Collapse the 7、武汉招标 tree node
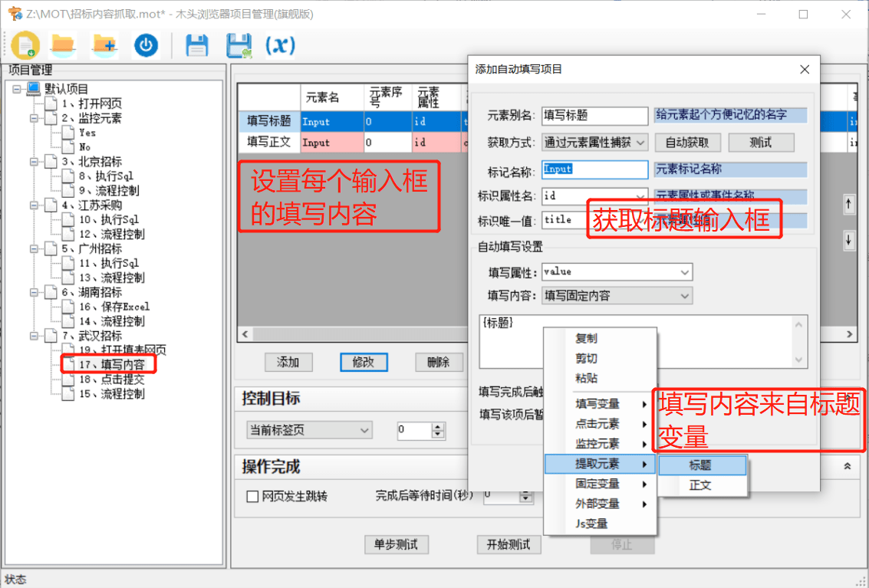This screenshot has height=588, width=869. tap(35, 336)
